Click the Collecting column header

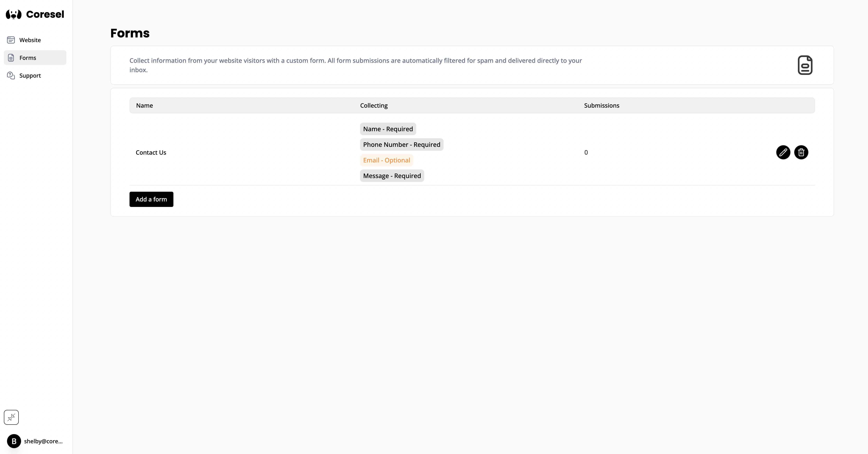click(374, 106)
